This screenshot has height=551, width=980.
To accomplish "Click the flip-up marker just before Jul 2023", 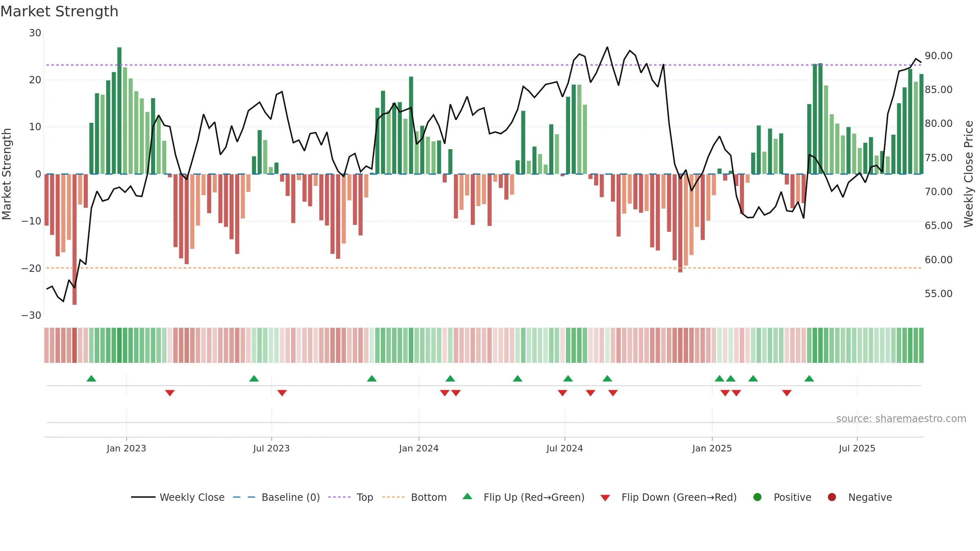I will [x=254, y=378].
